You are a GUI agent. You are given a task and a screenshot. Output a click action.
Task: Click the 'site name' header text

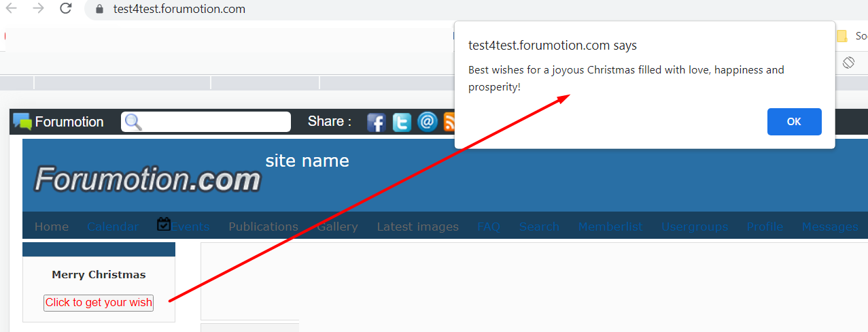[x=307, y=161]
